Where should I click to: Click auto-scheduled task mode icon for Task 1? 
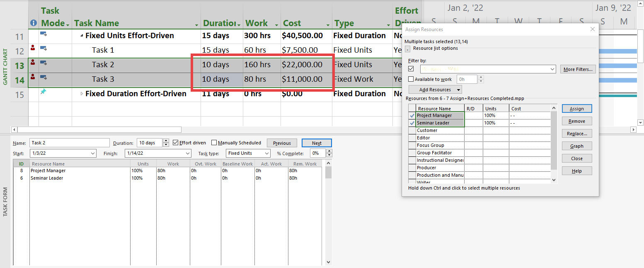[x=43, y=49]
